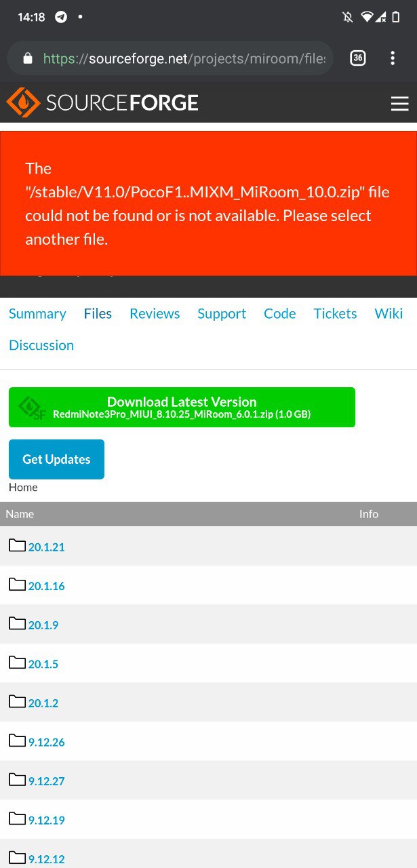Click the Get Updates button
The width and height of the screenshot is (417, 868).
tap(56, 459)
